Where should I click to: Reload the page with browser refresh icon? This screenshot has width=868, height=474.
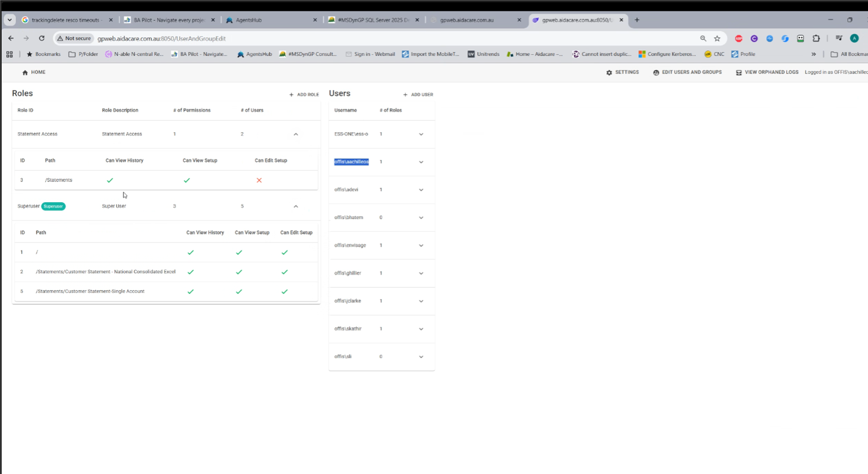[x=42, y=38]
